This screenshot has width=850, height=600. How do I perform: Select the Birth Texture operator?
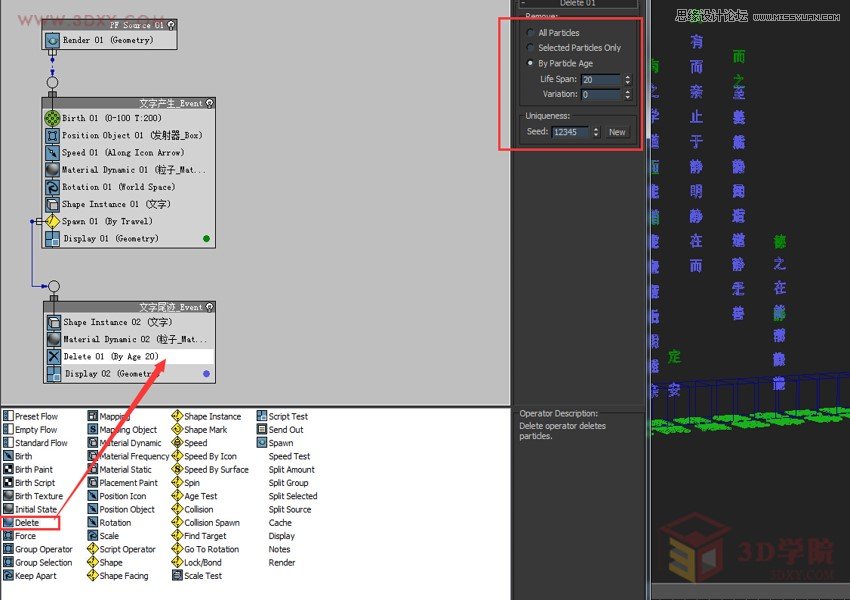tap(33, 496)
